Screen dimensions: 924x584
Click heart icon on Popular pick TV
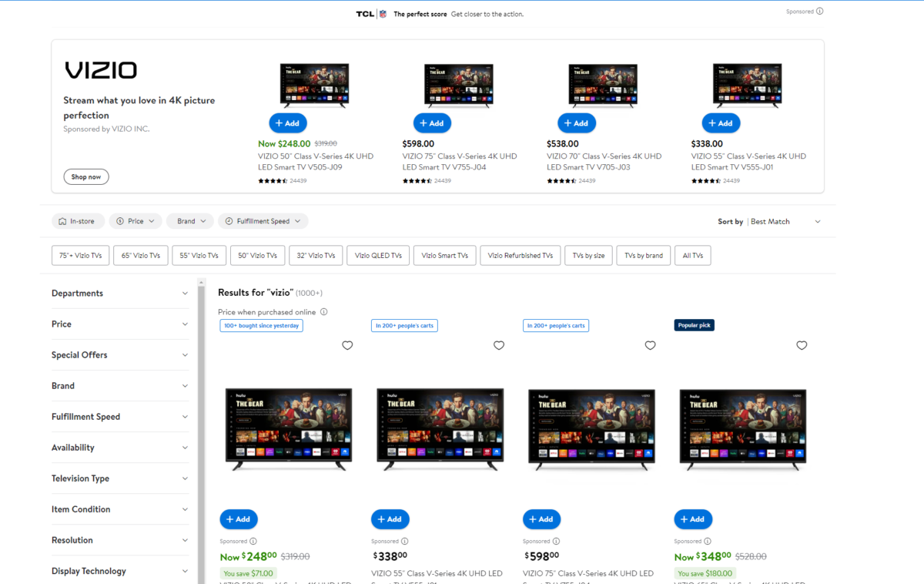(802, 346)
